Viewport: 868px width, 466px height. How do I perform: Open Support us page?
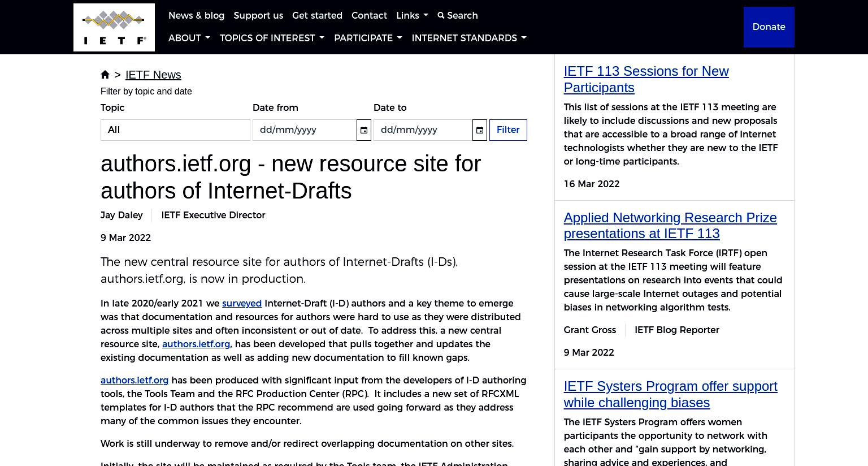(x=258, y=15)
